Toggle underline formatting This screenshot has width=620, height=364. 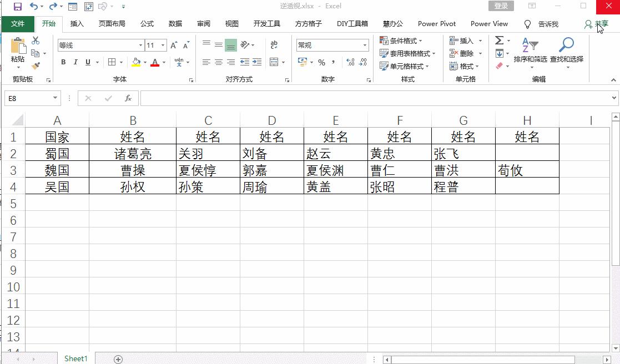click(88, 62)
